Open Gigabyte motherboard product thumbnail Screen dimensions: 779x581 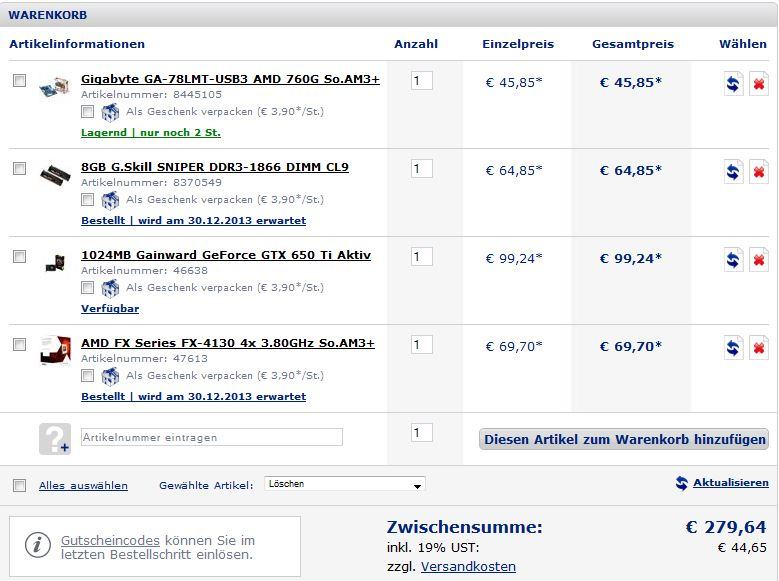[x=55, y=86]
